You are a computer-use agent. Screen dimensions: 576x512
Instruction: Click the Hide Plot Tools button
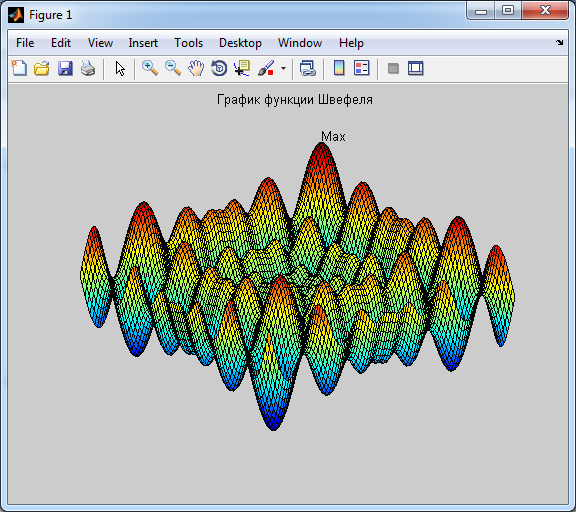click(x=393, y=68)
